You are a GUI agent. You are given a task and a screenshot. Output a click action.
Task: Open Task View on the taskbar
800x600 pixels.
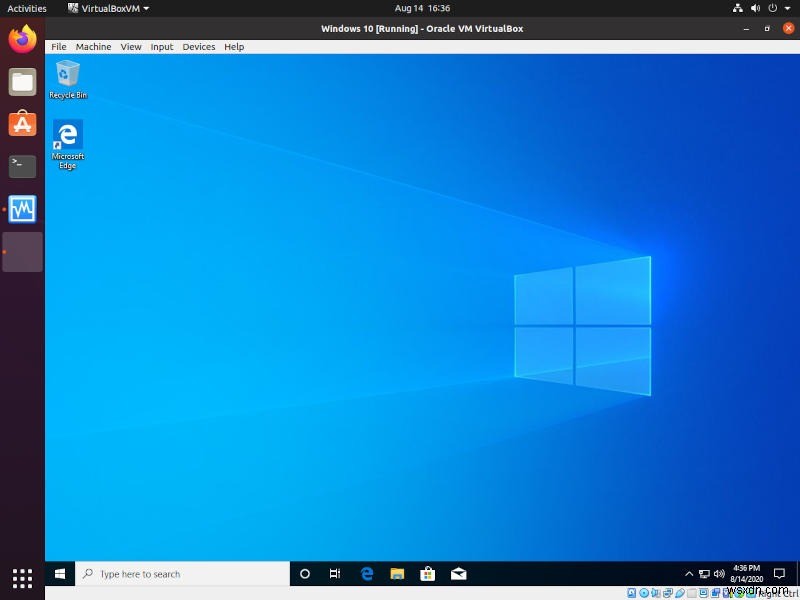[336, 573]
